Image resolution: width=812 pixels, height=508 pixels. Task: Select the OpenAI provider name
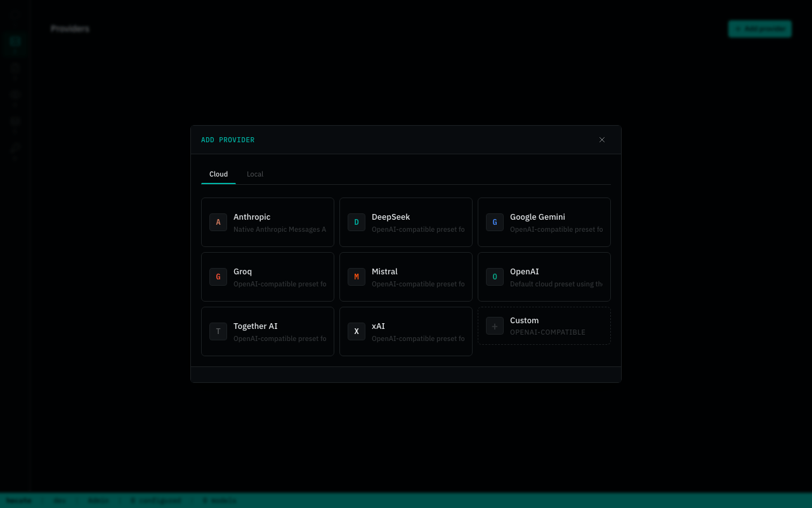(525, 272)
